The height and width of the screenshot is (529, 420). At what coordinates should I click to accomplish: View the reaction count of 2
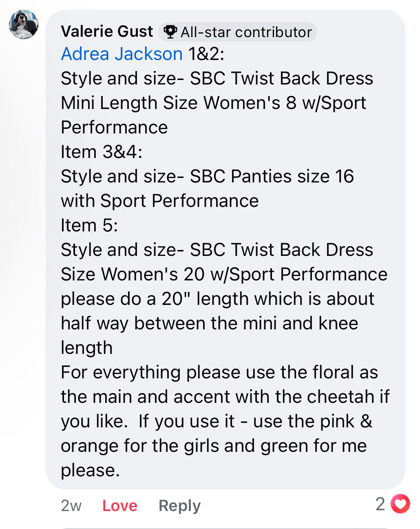coord(380,504)
